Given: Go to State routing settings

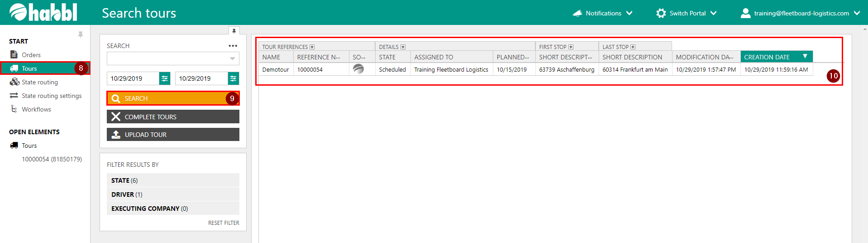Looking at the screenshot, I should click(x=52, y=96).
